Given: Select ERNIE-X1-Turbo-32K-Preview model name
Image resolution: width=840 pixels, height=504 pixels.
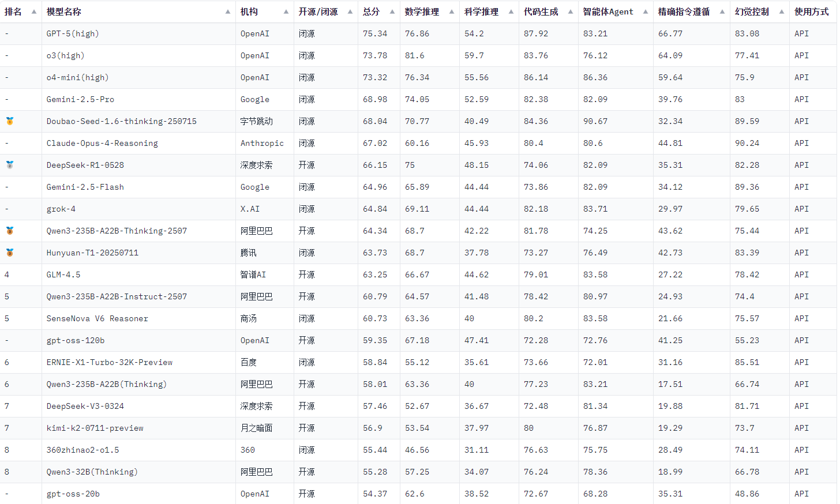Looking at the screenshot, I should [110, 362].
